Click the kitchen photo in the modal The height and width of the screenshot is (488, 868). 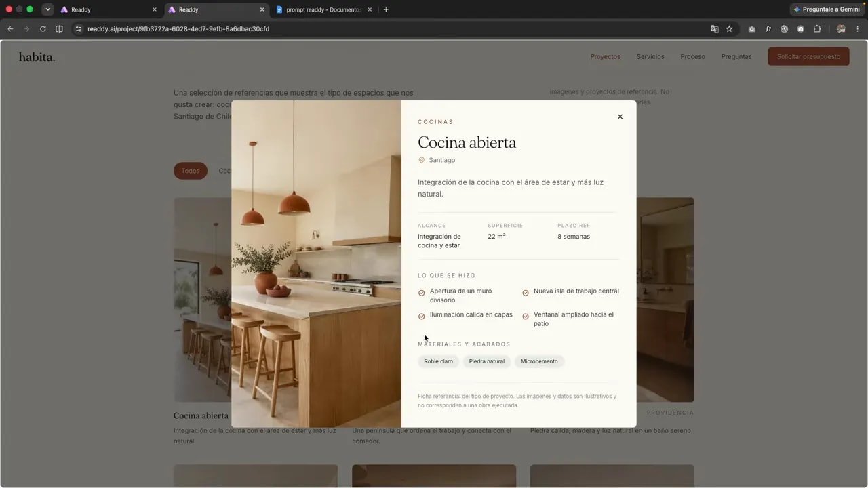pyautogui.click(x=316, y=264)
